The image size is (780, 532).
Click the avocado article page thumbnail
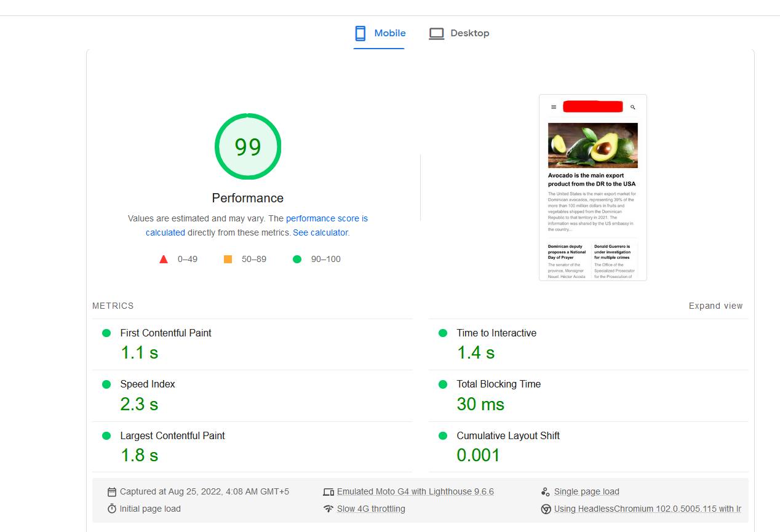(x=592, y=188)
